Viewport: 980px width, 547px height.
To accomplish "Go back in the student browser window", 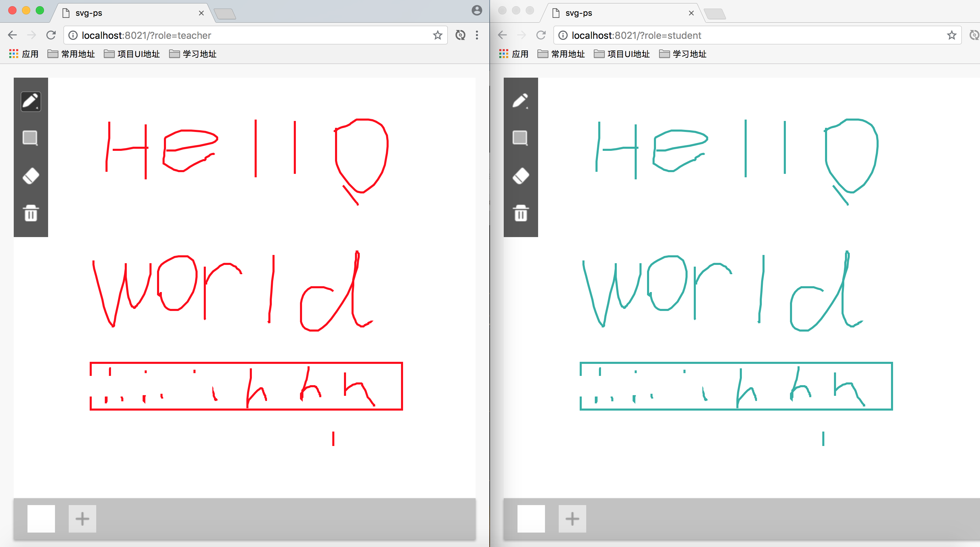I will (x=503, y=35).
